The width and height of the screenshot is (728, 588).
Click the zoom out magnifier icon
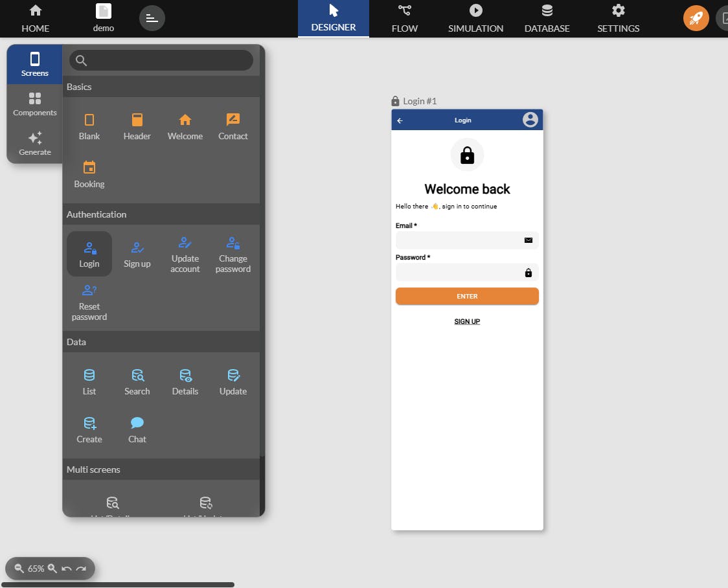(19, 568)
